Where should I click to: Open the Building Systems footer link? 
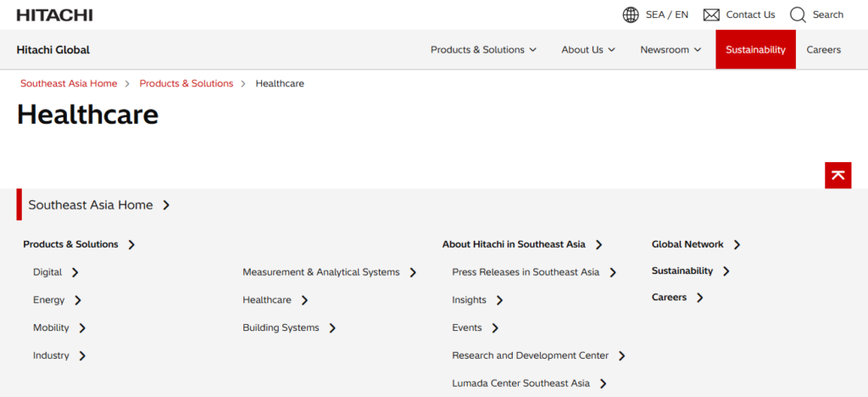click(x=281, y=327)
